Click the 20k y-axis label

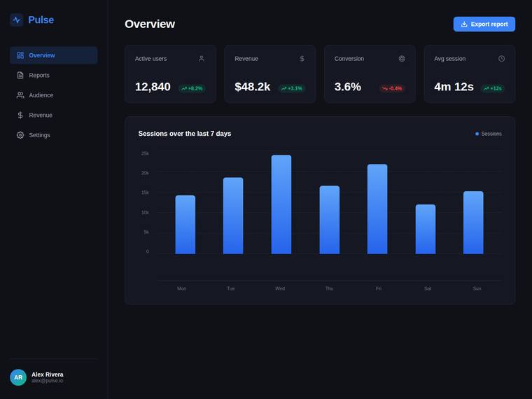tap(145, 173)
